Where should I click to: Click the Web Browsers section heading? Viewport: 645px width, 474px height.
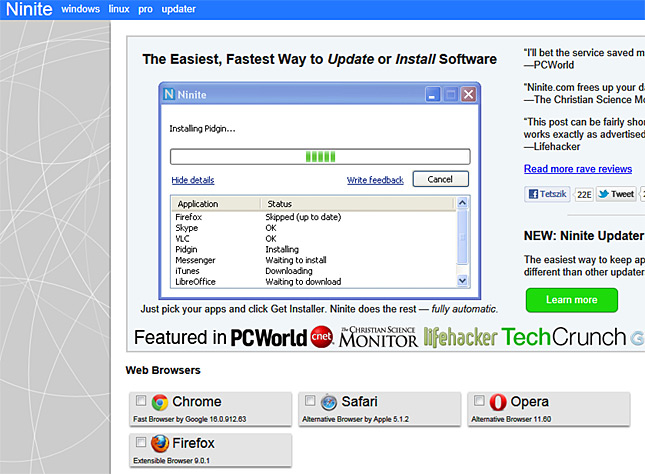(163, 370)
